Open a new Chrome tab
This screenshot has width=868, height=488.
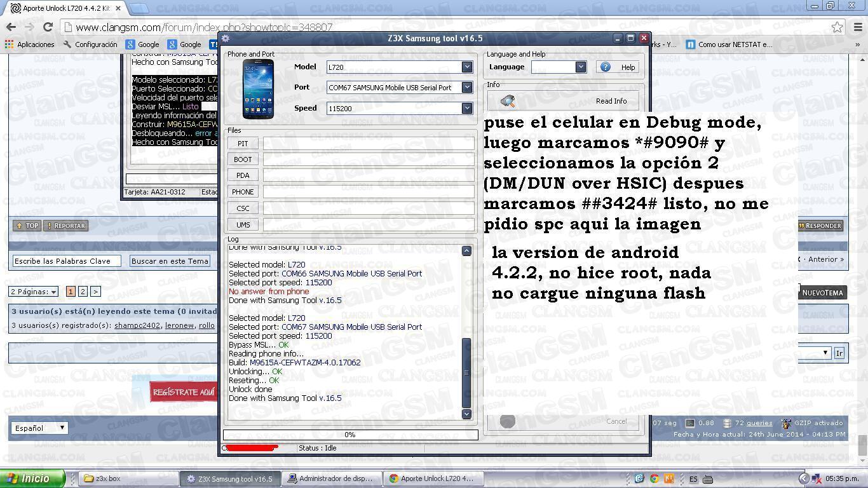click(x=139, y=8)
